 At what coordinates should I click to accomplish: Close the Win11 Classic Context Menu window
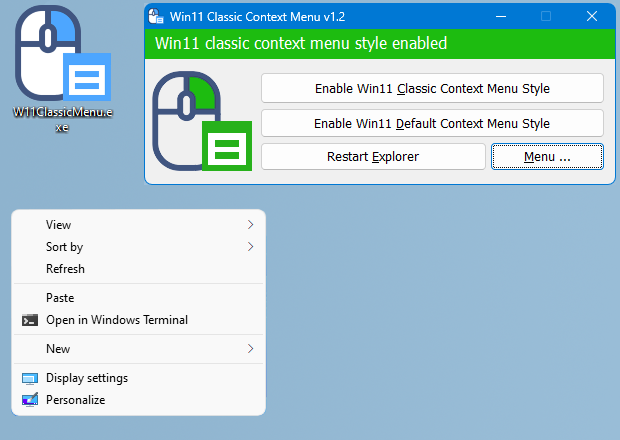[592, 16]
